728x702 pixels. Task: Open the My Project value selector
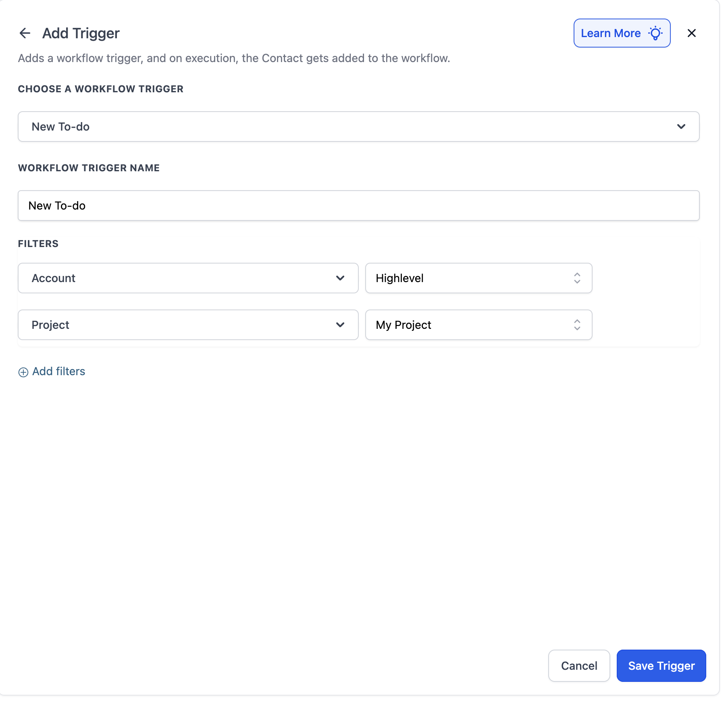coord(478,325)
